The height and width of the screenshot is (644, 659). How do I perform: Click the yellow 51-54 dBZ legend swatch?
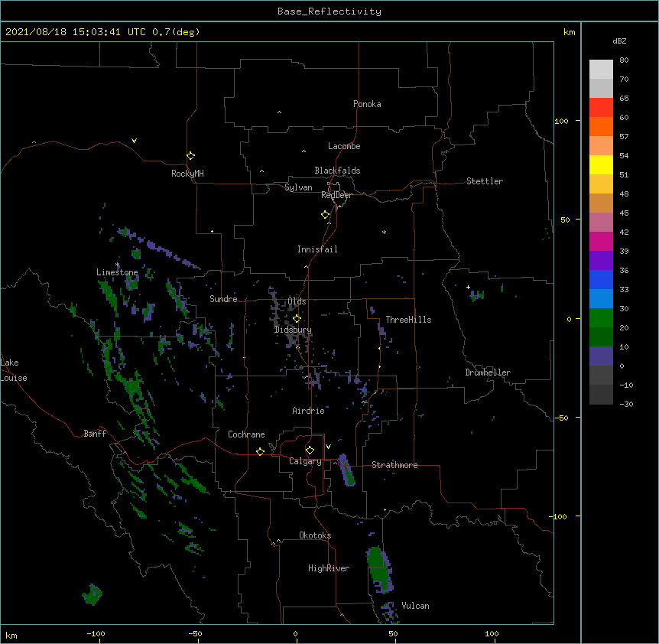[601, 164]
